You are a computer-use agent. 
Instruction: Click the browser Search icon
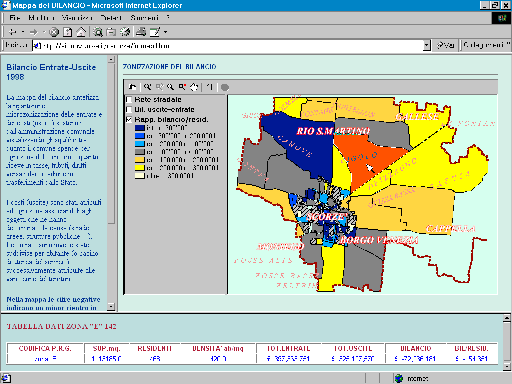tap(98, 32)
